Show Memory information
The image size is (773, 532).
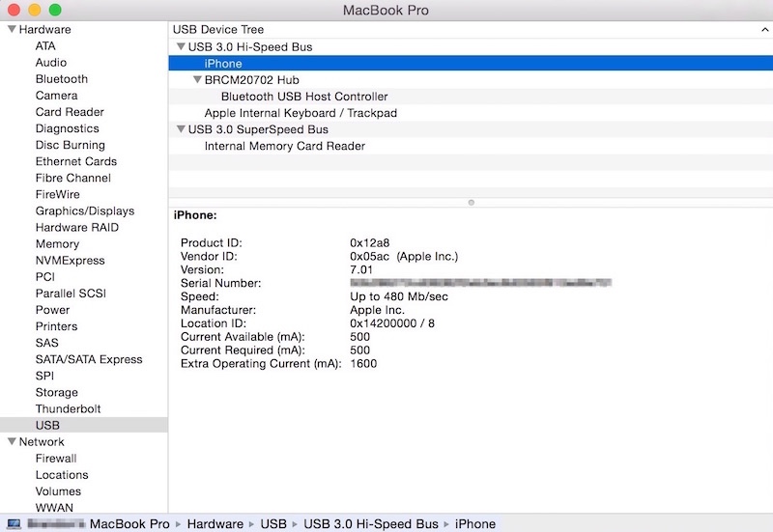[57, 244]
